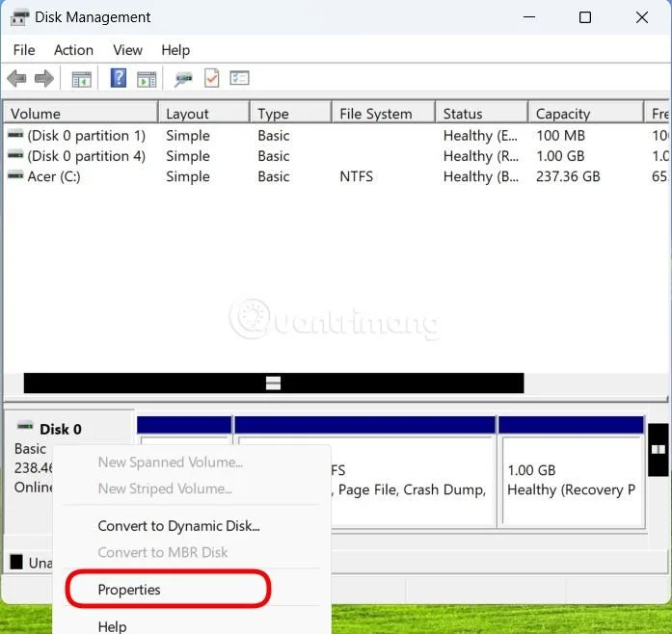
Task: Click the 237.36 GB capacity cell
Action: 568,176
